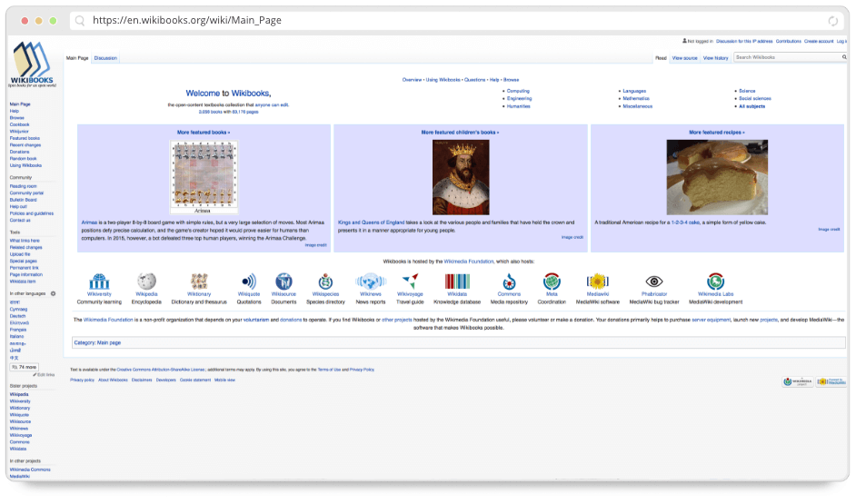Expand the 74 more languages button

[x=24, y=367]
